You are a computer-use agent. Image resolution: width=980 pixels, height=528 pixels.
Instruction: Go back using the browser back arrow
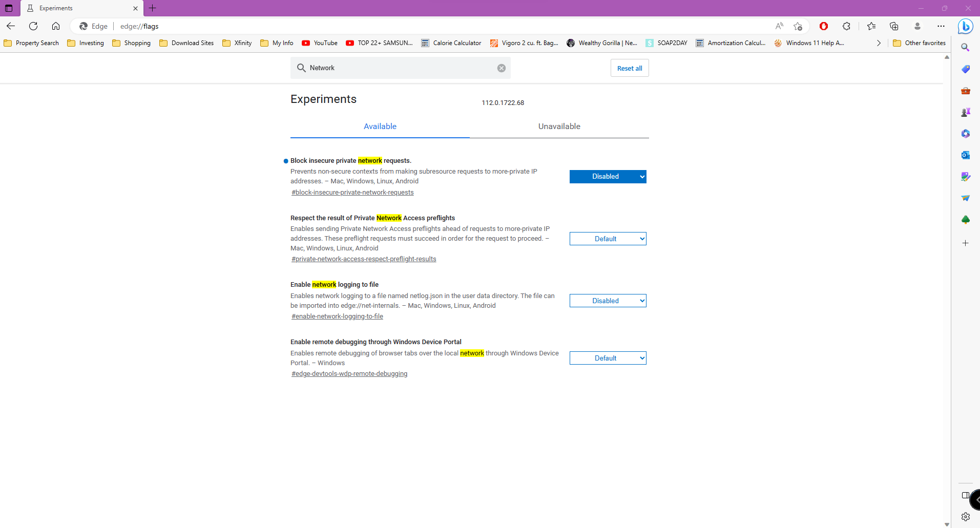[11, 26]
